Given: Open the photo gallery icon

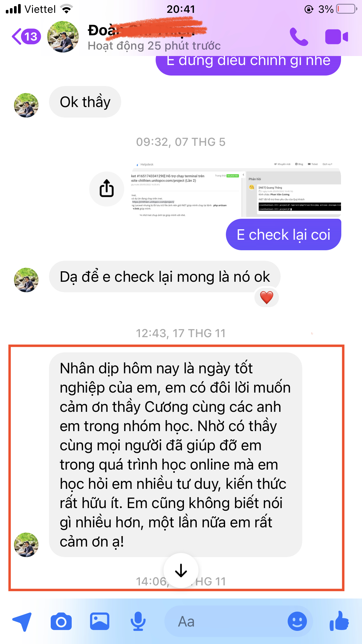Looking at the screenshot, I should coord(100,621).
